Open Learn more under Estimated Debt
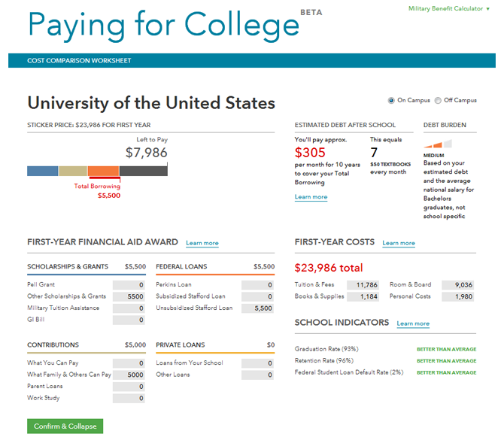 click(x=311, y=196)
